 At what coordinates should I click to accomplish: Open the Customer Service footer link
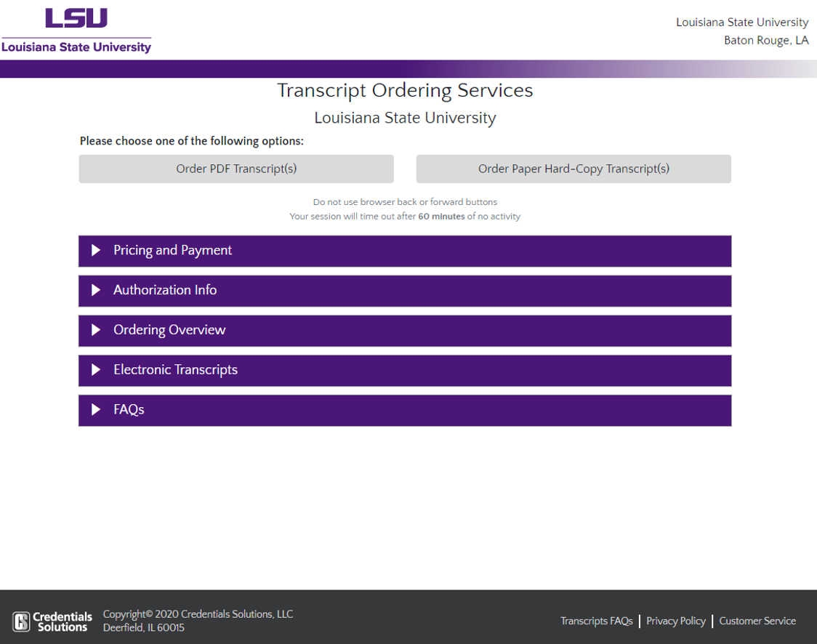coord(757,621)
